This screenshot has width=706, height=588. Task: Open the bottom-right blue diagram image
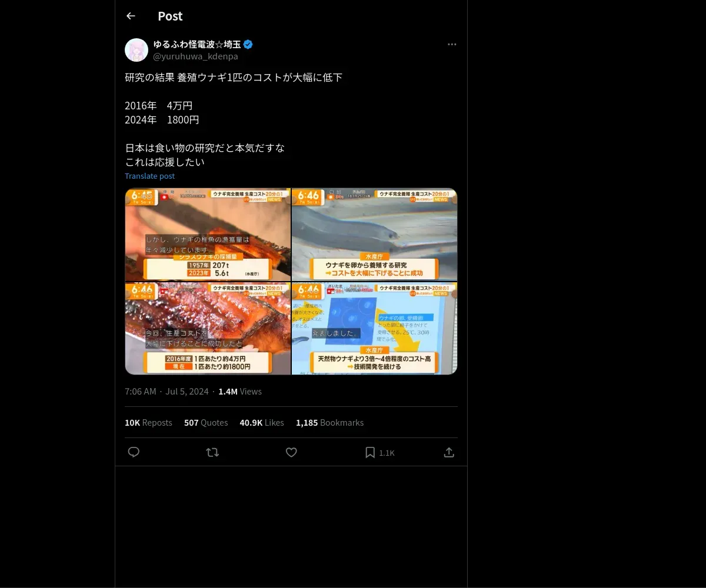(x=375, y=328)
